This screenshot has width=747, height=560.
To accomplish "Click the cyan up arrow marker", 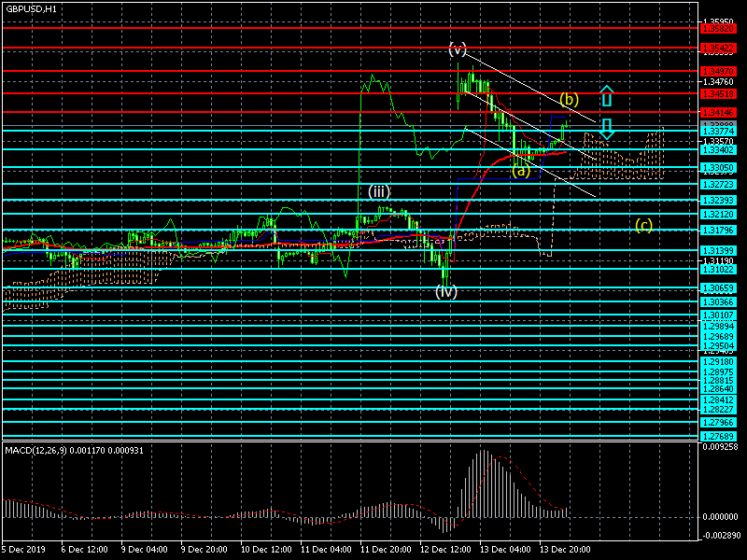I will [606, 96].
